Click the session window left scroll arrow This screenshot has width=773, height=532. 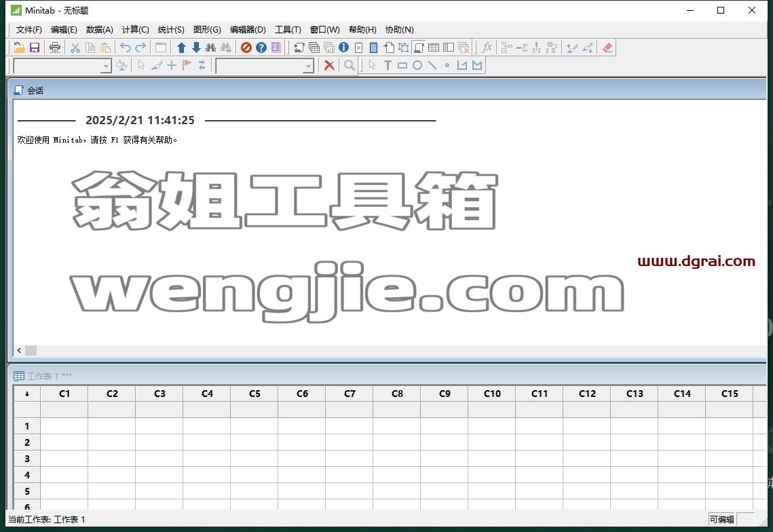pyautogui.click(x=19, y=351)
